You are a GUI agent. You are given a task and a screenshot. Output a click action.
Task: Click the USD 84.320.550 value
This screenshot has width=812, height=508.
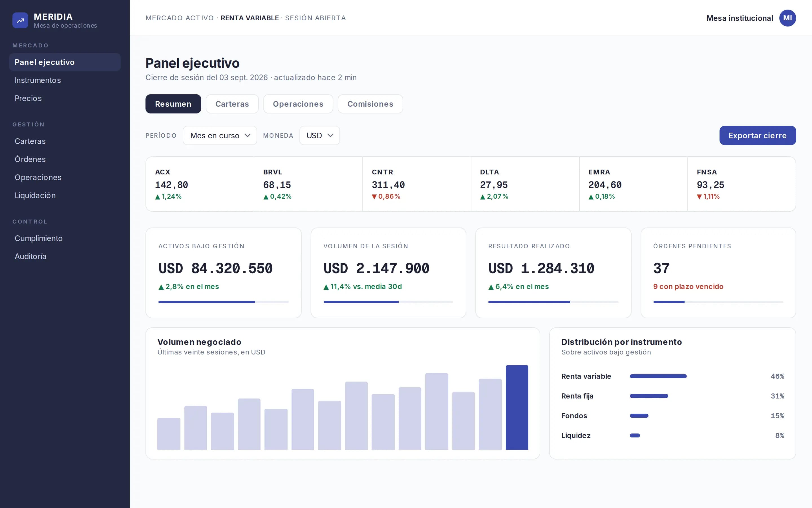pos(215,268)
